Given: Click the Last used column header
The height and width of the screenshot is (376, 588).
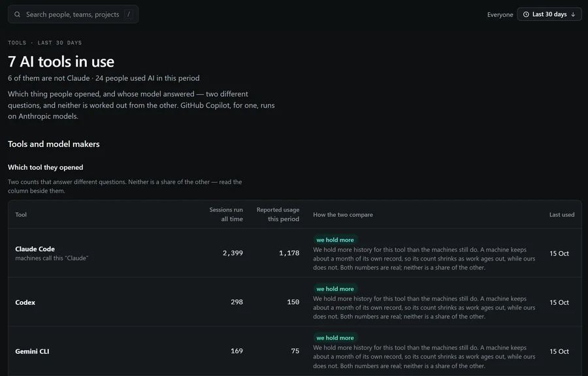Looking at the screenshot, I should pyautogui.click(x=562, y=215).
